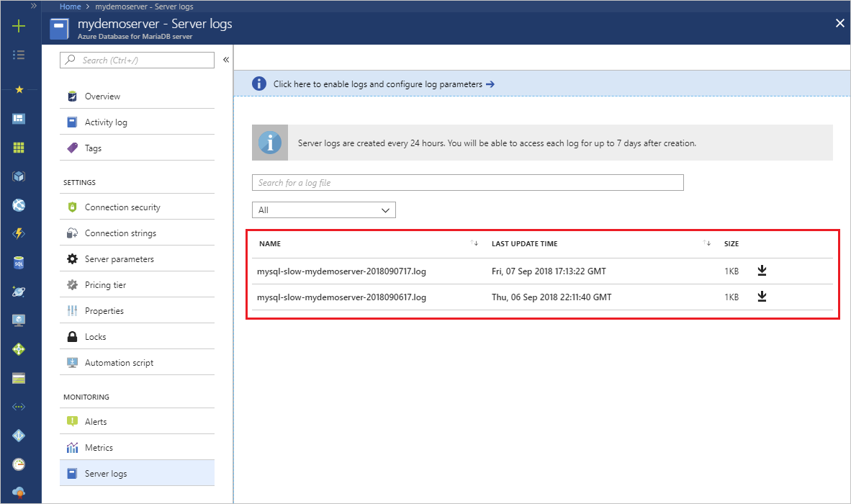Open the Virtual networks icon

coord(19,407)
